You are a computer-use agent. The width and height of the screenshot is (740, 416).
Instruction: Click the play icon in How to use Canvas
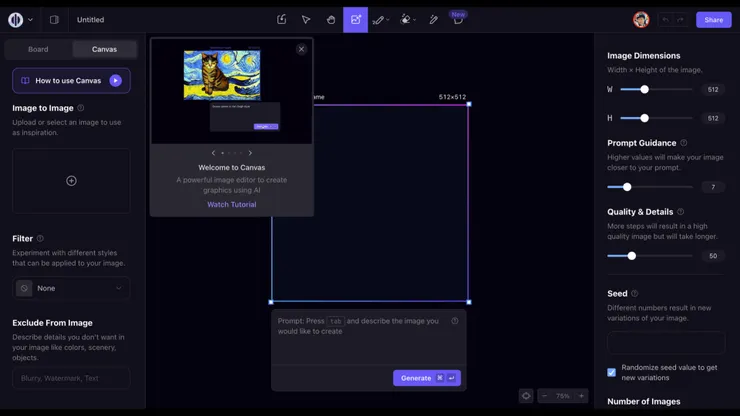coord(116,81)
